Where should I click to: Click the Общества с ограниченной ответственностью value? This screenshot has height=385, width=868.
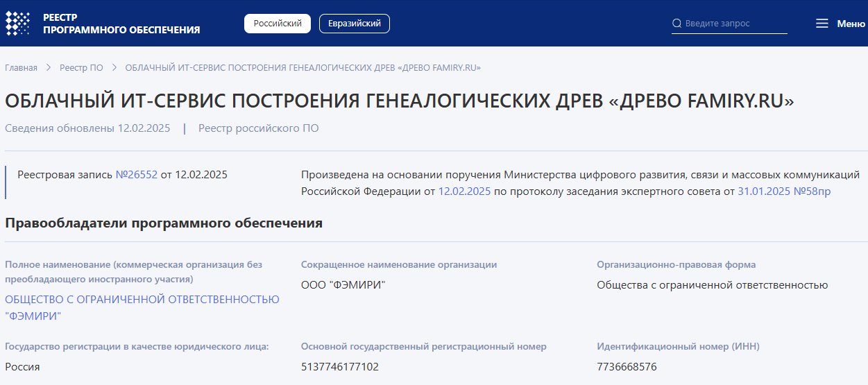(713, 285)
